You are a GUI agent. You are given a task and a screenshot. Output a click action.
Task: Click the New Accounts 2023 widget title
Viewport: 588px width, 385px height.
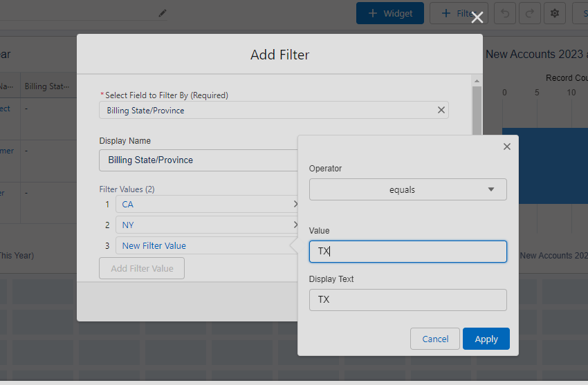coord(536,55)
